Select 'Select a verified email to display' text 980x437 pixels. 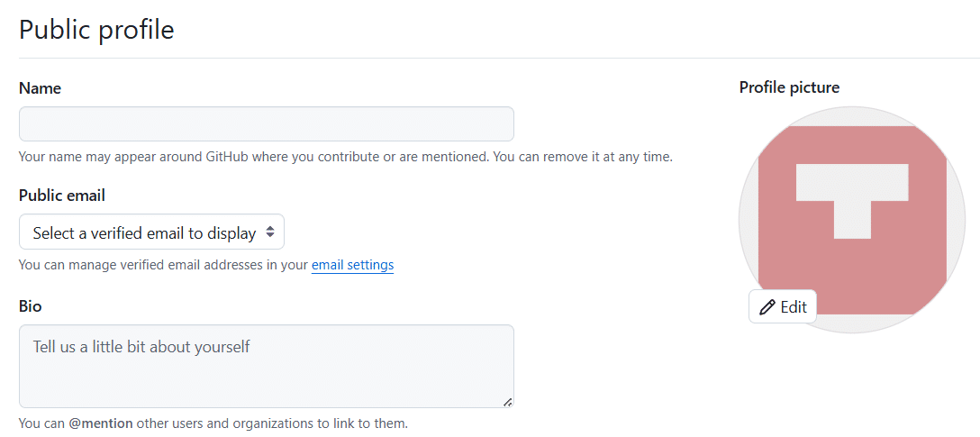tap(144, 232)
